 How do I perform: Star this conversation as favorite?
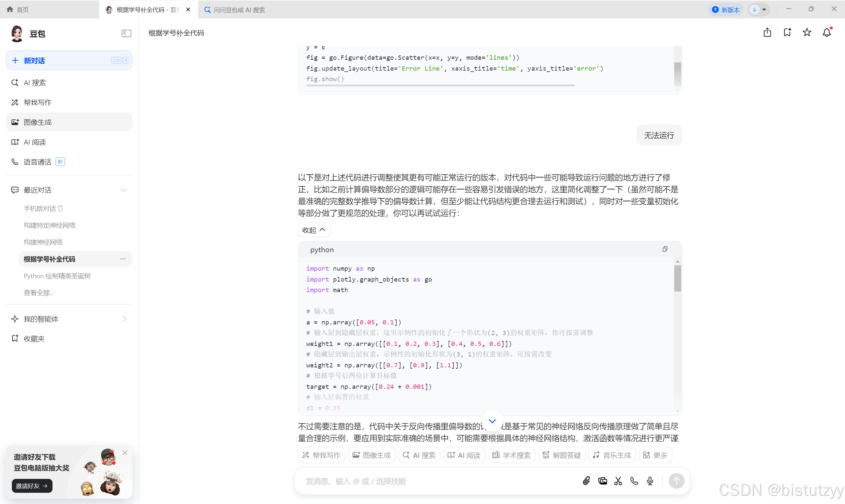coord(807,33)
